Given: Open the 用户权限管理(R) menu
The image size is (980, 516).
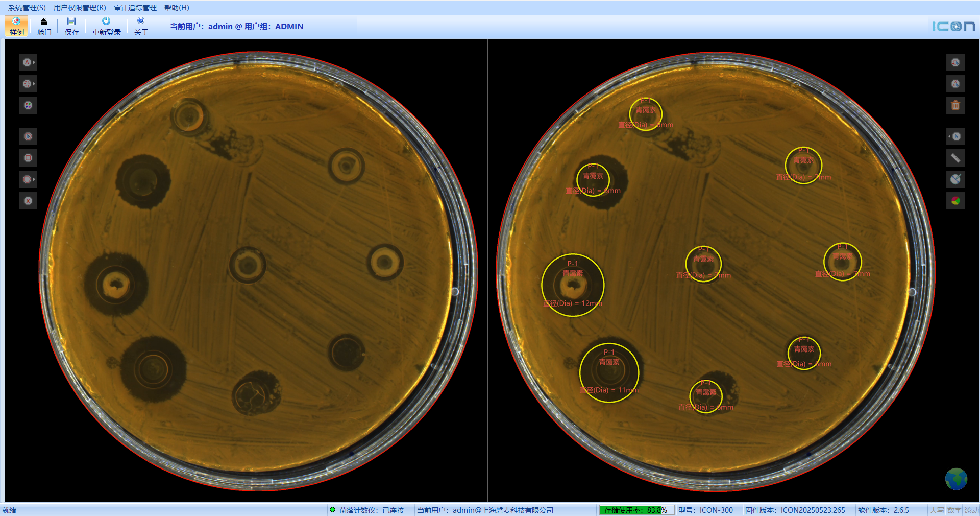Looking at the screenshot, I should pyautogui.click(x=80, y=8).
